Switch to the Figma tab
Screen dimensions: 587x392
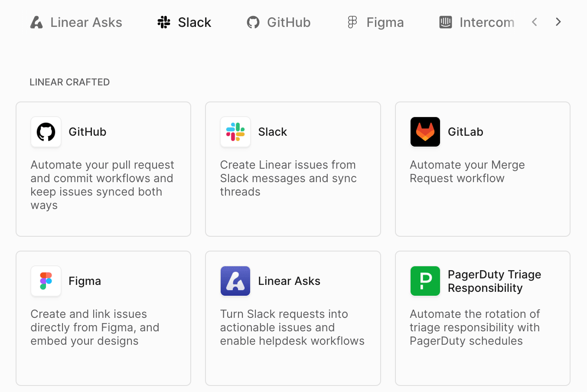(376, 22)
